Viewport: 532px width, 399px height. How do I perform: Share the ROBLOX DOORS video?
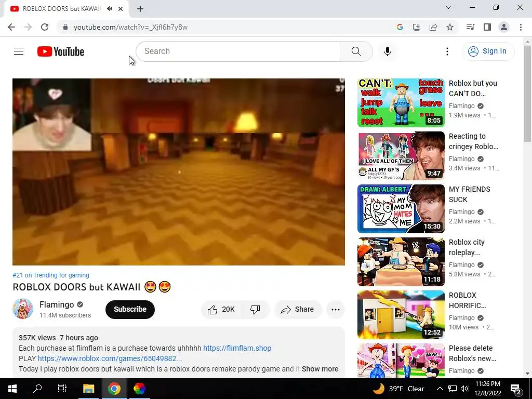pos(298,310)
